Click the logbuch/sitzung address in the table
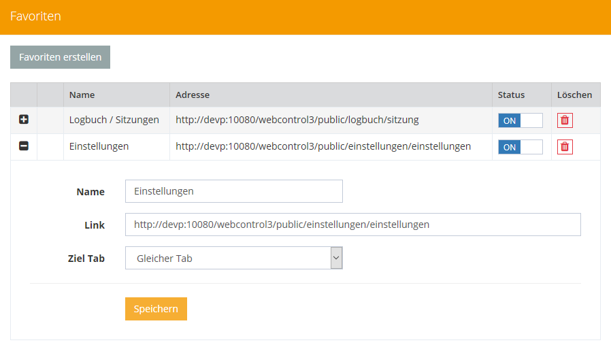611x364 pixels. 297,120
